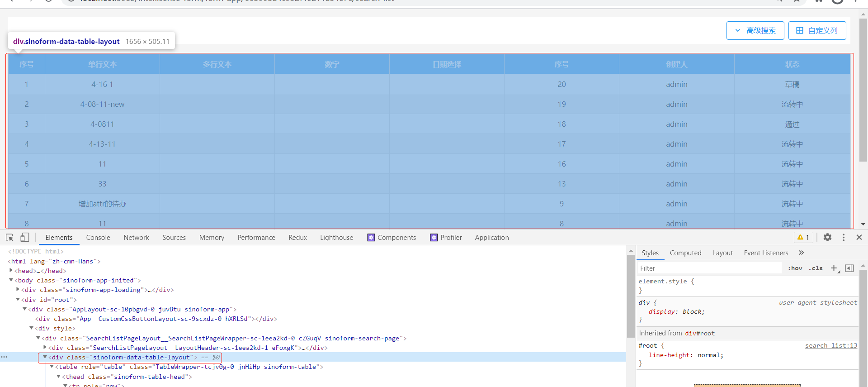868x387 pixels.
Task: Click the styles Filter input field
Action: click(709, 268)
